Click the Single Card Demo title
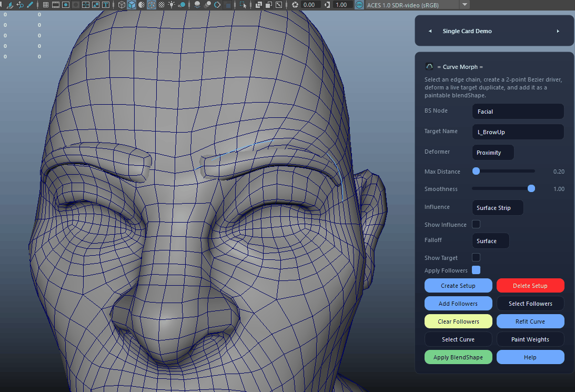 click(x=467, y=31)
